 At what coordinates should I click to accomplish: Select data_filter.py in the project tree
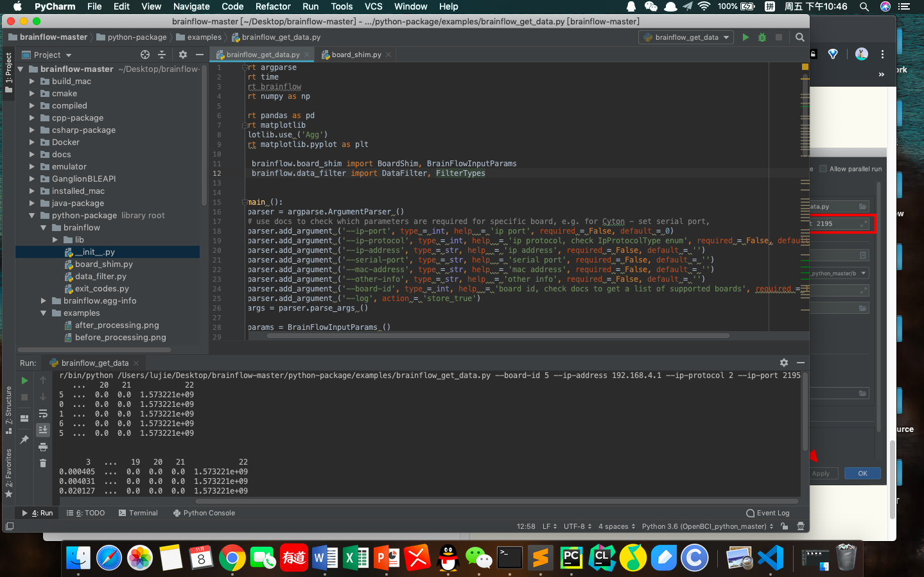click(x=100, y=277)
